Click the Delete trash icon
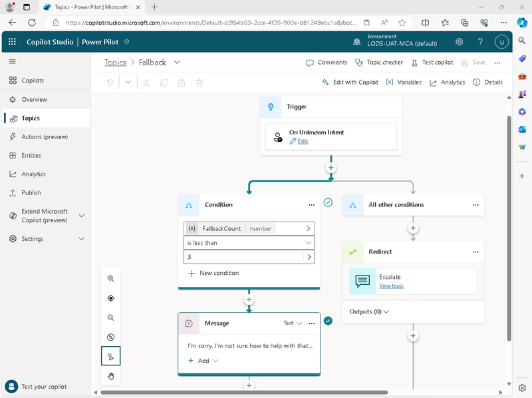Screen dimensions: 532x398 pyautogui.click(x=199, y=83)
